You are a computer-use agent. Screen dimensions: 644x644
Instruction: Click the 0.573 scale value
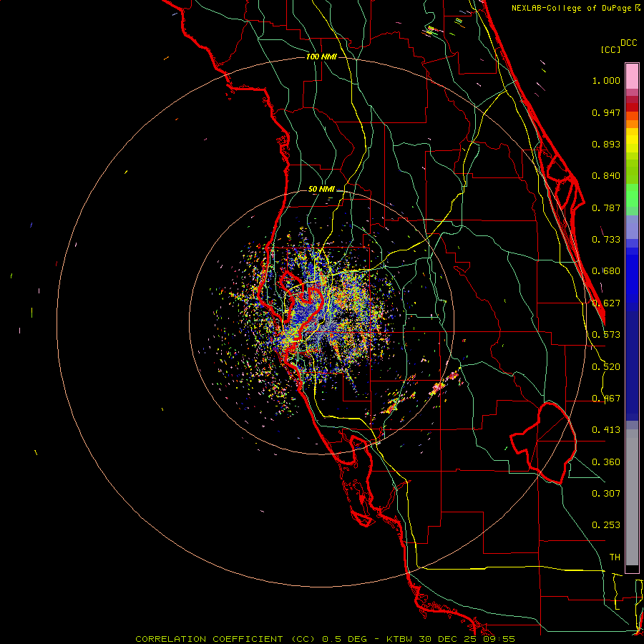606,335
